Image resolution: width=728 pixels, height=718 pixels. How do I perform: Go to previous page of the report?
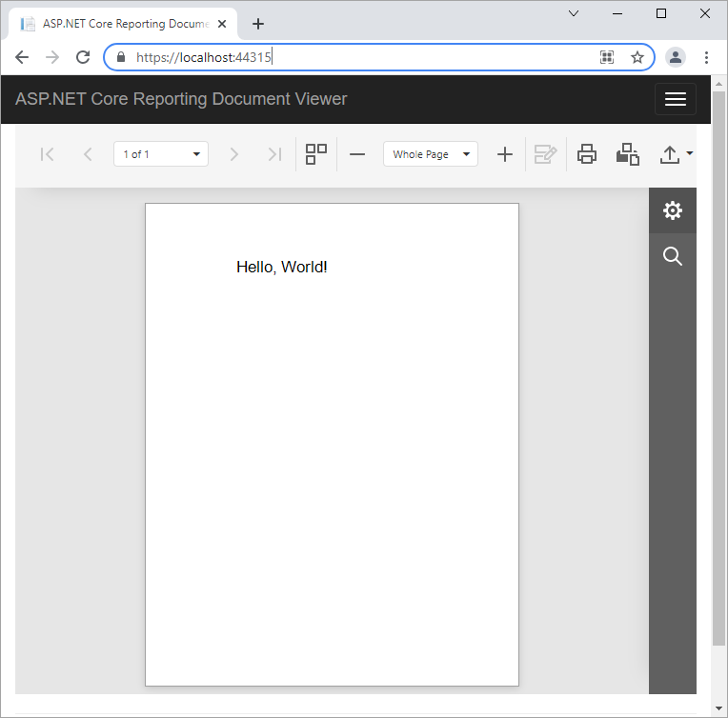[x=88, y=154]
